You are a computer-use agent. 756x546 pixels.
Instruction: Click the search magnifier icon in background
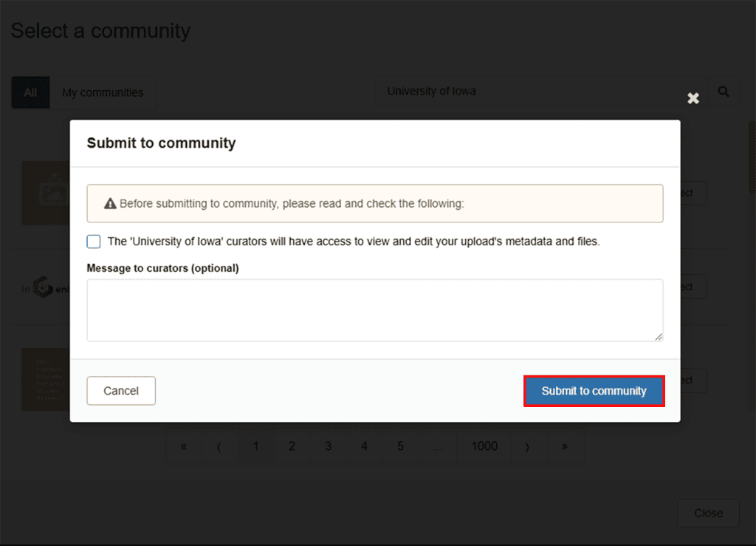(724, 91)
